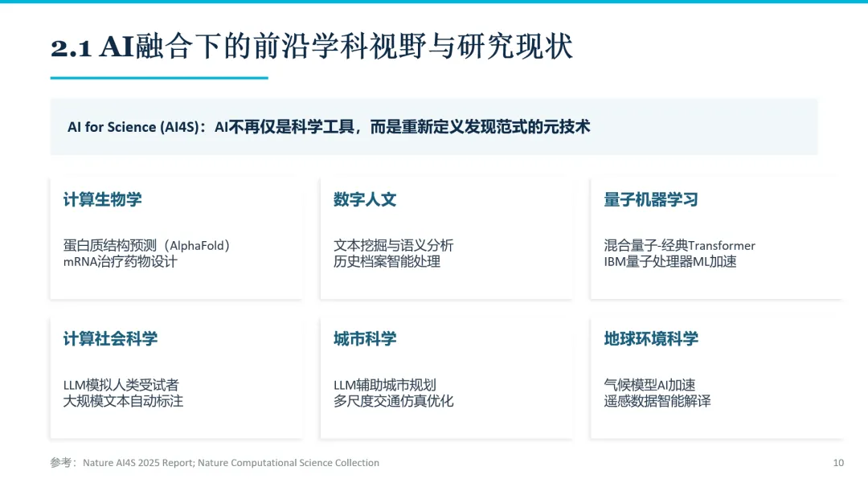Select the text "混合量子-经典Transformer"

(x=680, y=245)
